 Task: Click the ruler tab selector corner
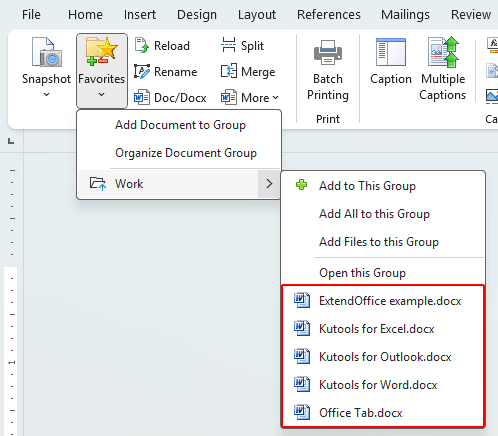coord(11,141)
